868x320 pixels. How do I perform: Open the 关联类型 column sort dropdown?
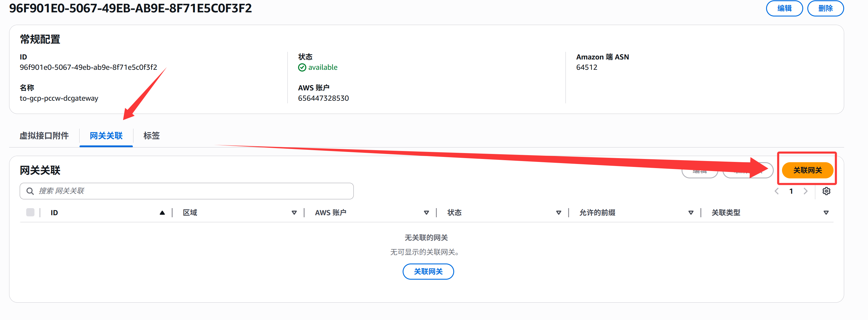tap(826, 213)
